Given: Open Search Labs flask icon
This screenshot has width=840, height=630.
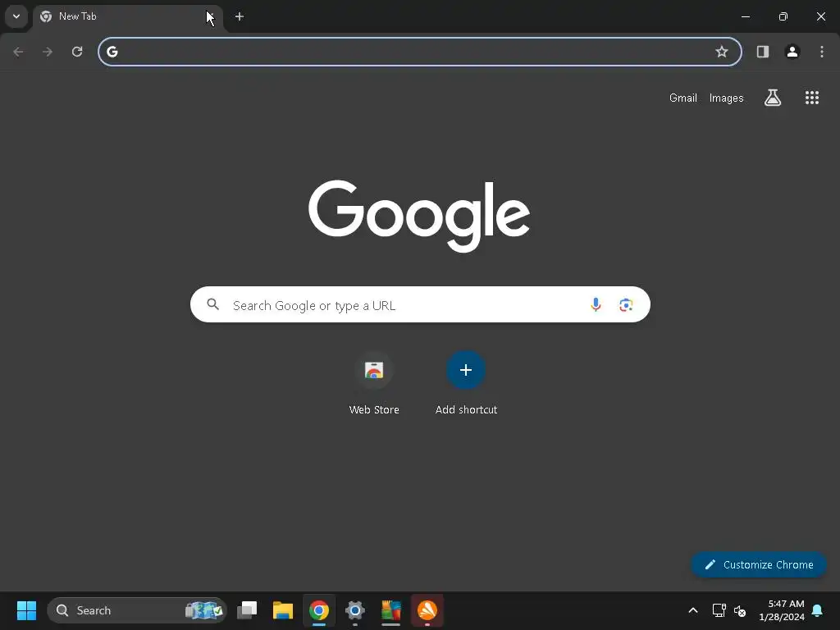Looking at the screenshot, I should pyautogui.click(x=773, y=98).
